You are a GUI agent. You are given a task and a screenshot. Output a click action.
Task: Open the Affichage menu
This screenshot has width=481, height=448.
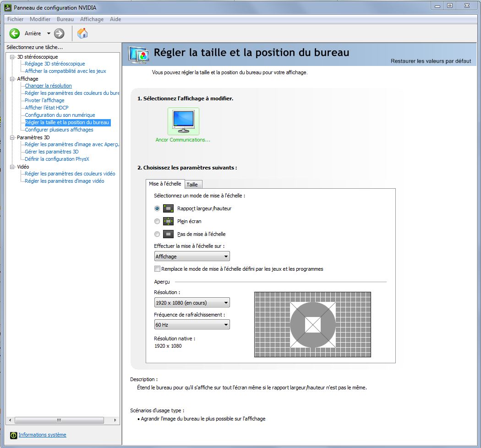click(x=92, y=19)
